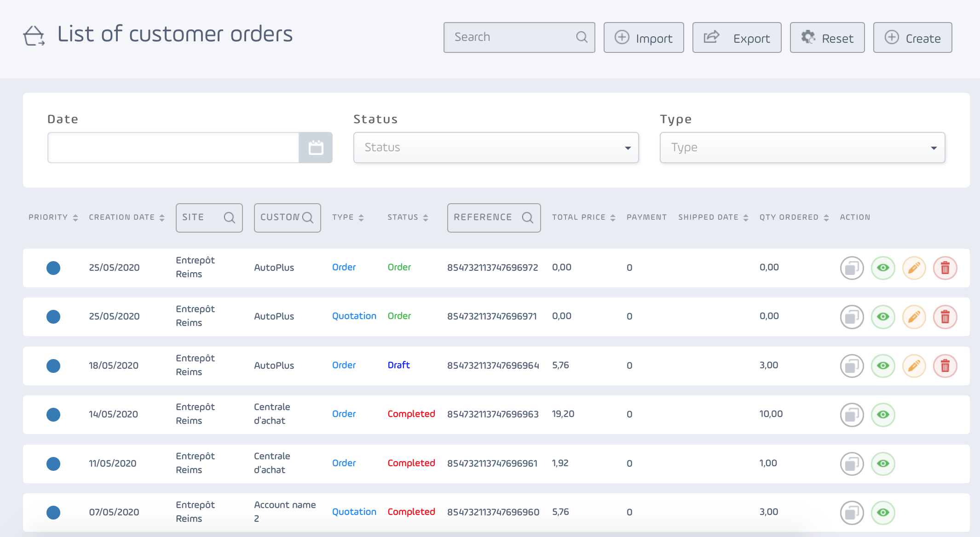Open the date picker calendar icon

tap(316, 148)
